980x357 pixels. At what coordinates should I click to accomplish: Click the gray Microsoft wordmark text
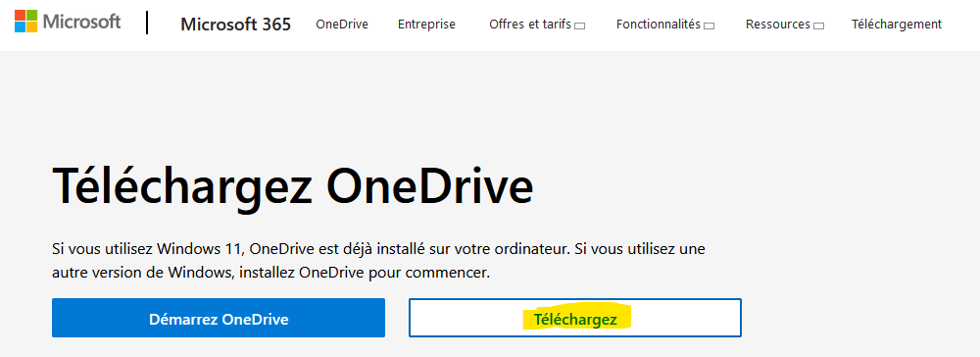[82, 22]
